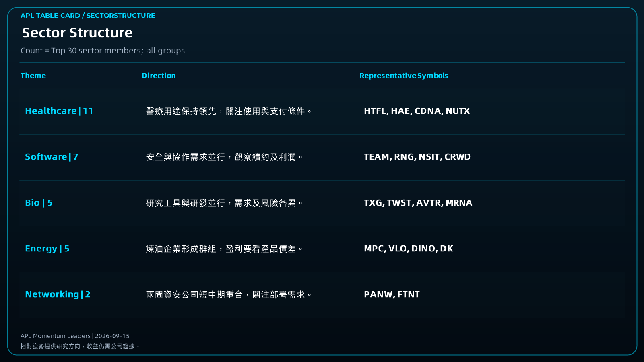Click the Theme column header

(33, 76)
